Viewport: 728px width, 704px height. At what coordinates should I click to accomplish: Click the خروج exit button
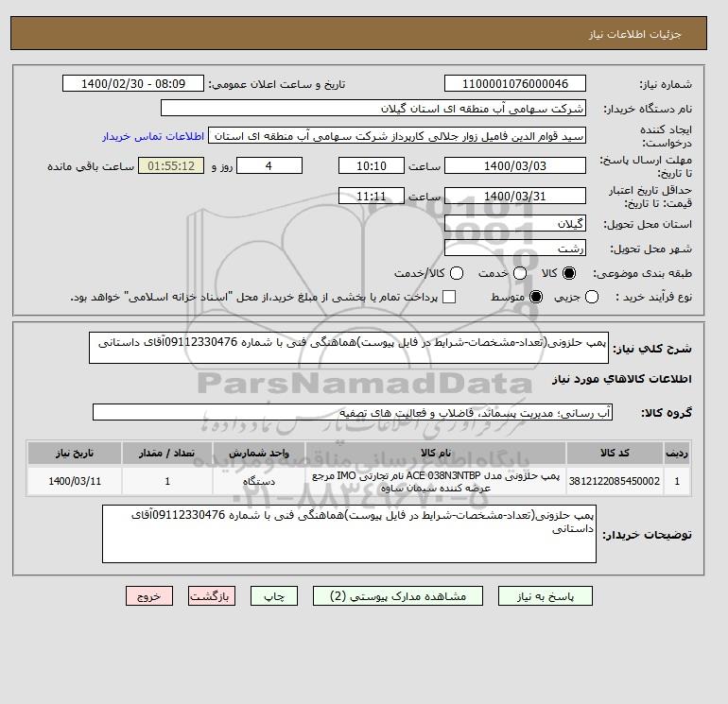[149, 596]
